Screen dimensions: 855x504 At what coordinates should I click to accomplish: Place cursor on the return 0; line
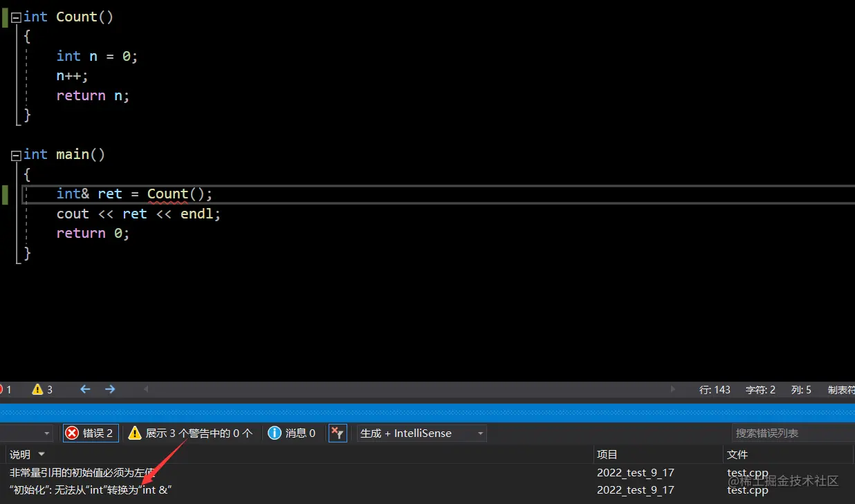pyautogui.click(x=93, y=234)
